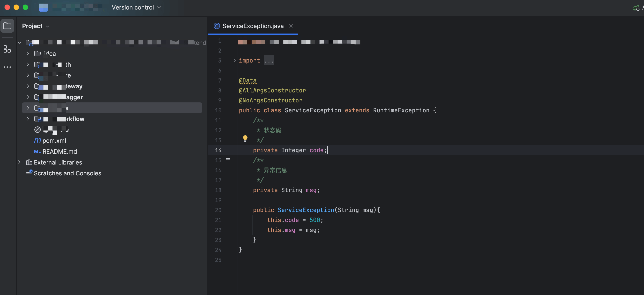The image size is (644, 295).
Task: Click the 'extends' keyword on line 10
Action: pos(357,110)
